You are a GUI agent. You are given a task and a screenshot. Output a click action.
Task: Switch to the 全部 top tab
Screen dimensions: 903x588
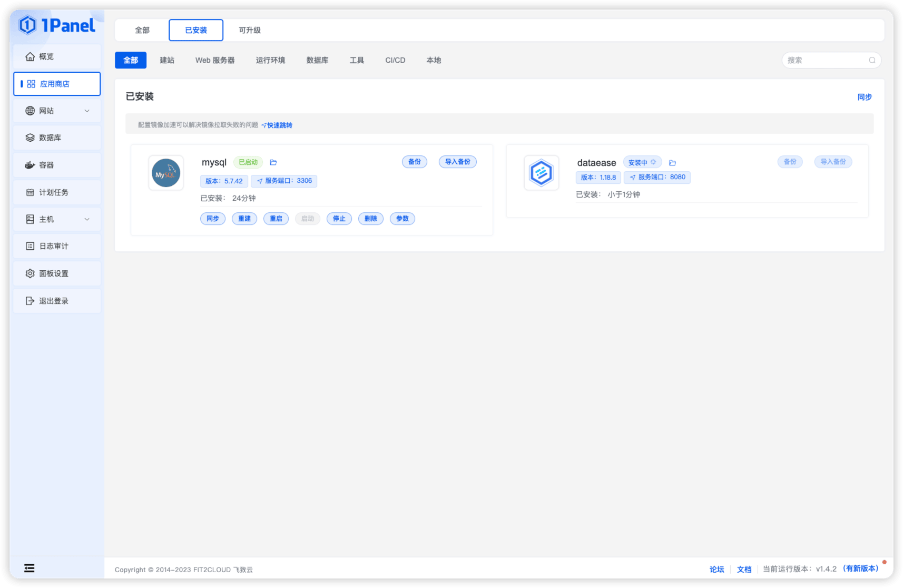(x=142, y=30)
